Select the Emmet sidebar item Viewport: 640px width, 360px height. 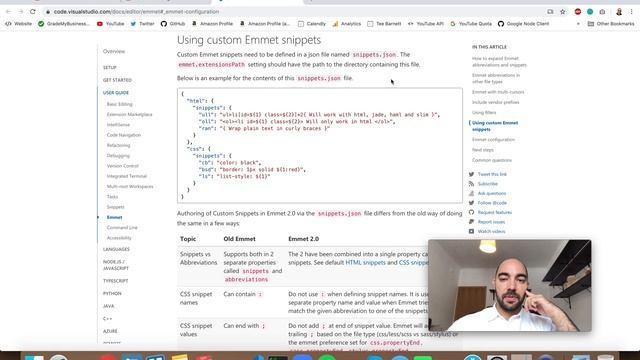(x=114, y=217)
